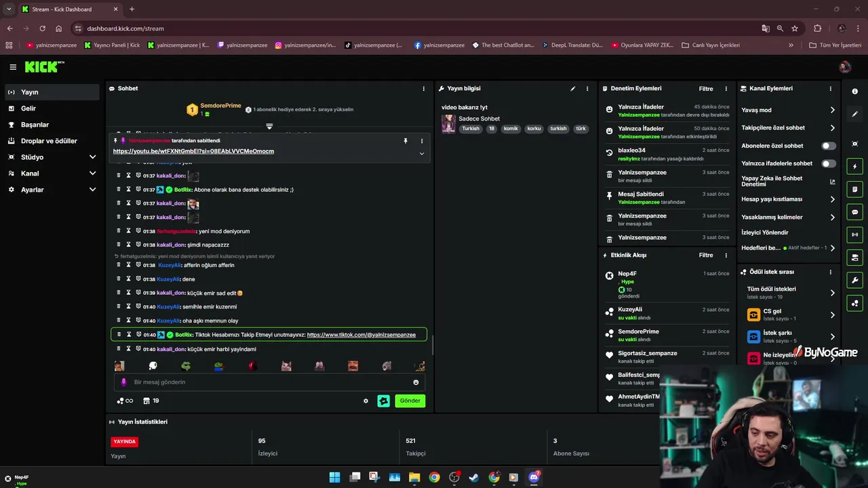Screen dimensions: 868x488
Task: Open BotRix tiktok.com link
Action: [361, 335]
